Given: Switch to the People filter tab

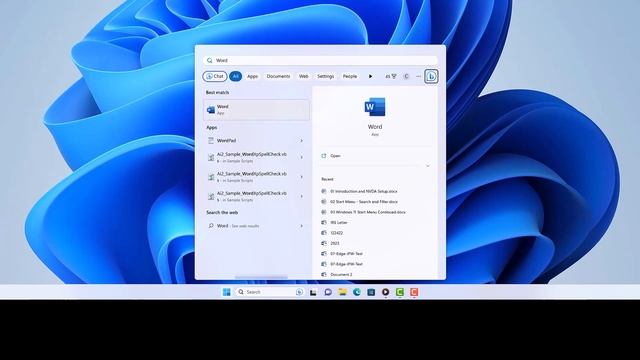Looking at the screenshot, I should pos(350,76).
